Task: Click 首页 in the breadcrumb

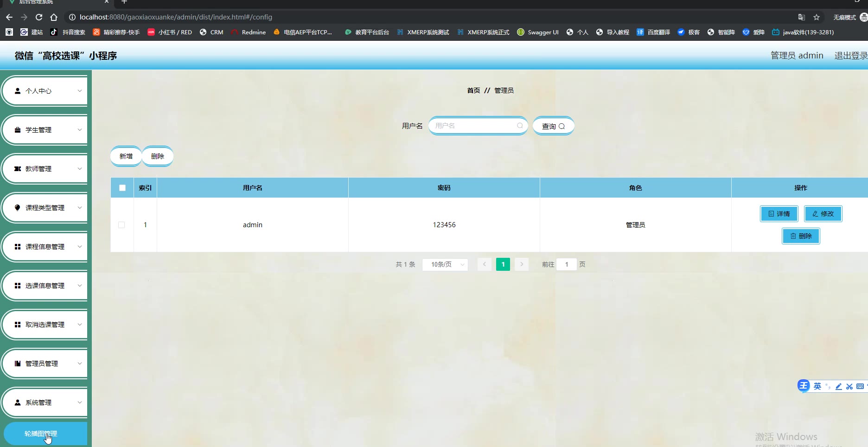Action: point(473,90)
